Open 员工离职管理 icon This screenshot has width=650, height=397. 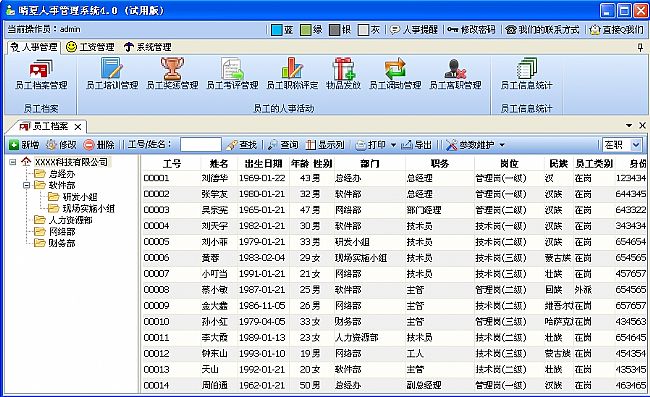(x=455, y=75)
